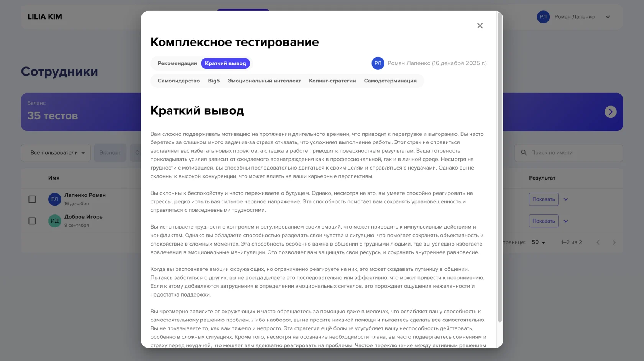Click the Краткий вывод heading
This screenshot has width=644, height=361.
click(x=197, y=111)
